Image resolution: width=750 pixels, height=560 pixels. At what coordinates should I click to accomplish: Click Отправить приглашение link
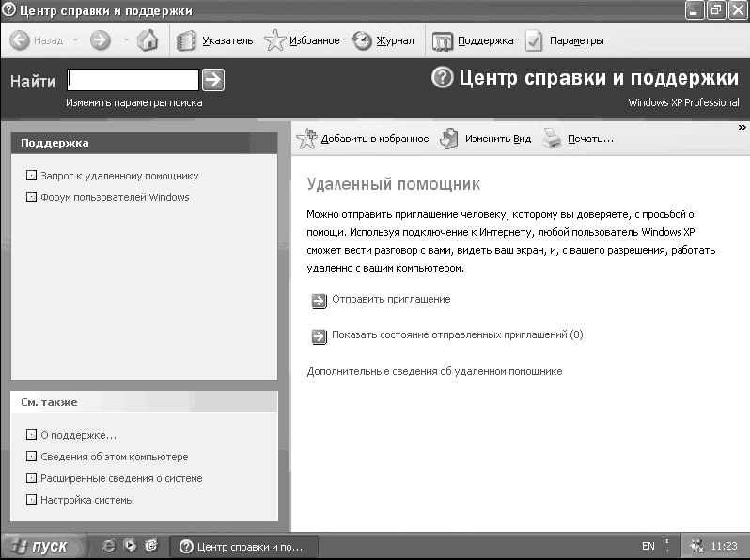coord(391,300)
